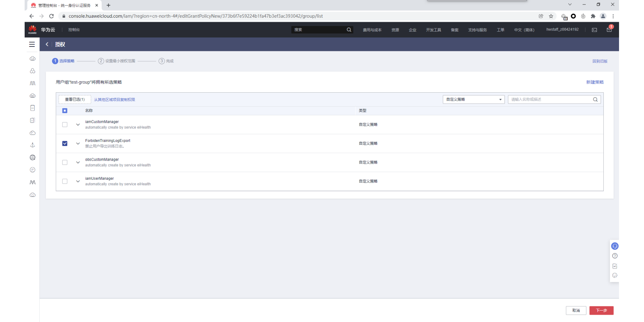This screenshot has height=322, width=644.
Task: Click the 类型 column header
Action: pyautogui.click(x=363, y=111)
